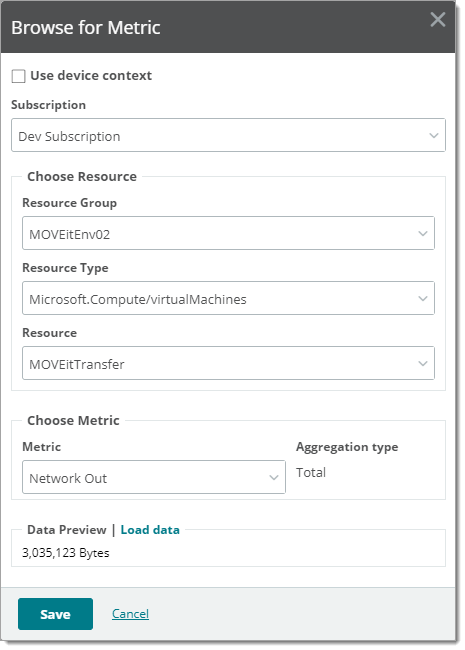Viewport: 465px width, 650px height.
Task: Enable the Use device context checkbox
Action: (18, 76)
